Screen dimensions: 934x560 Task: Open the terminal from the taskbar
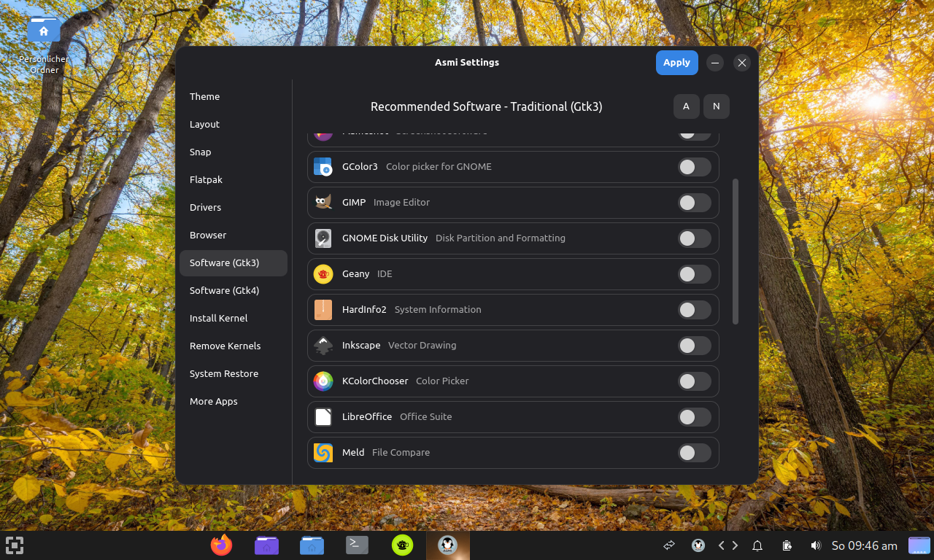(x=357, y=545)
